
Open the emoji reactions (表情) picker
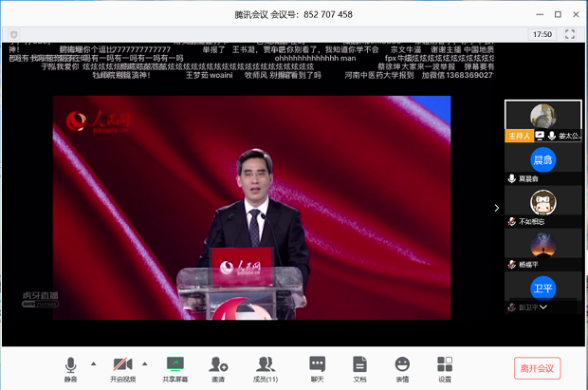coord(402,367)
